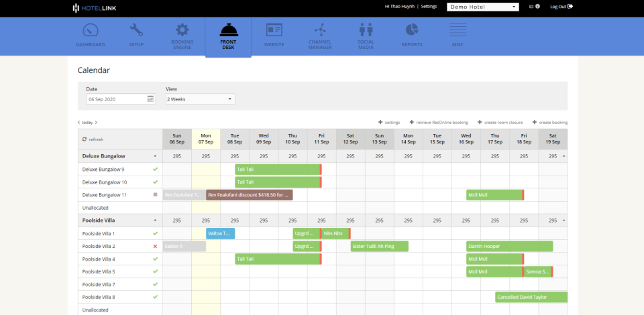Open Cancelled David Taylor booking
This screenshot has height=315, width=644.
(x=531, y=298)
